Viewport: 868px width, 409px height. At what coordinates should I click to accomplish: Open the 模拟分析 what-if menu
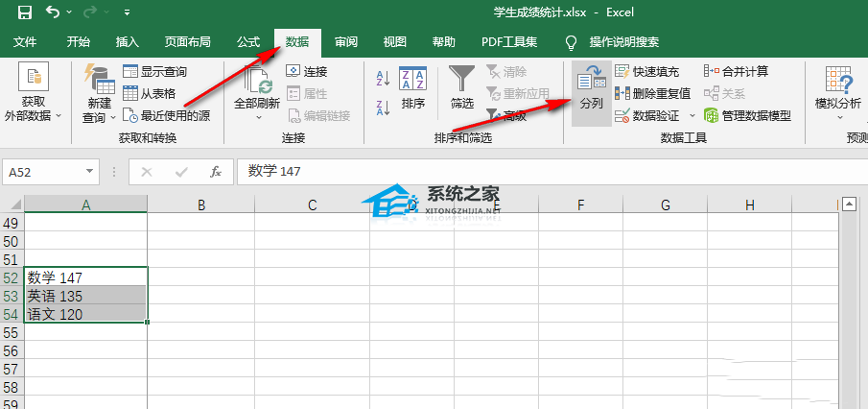[x=838, y=93]
